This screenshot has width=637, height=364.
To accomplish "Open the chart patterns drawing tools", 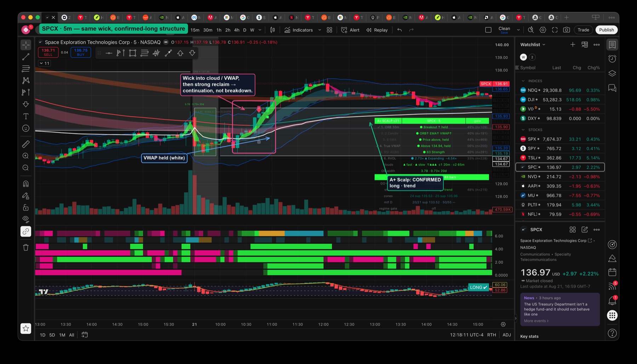I will [x=26, y=81].
